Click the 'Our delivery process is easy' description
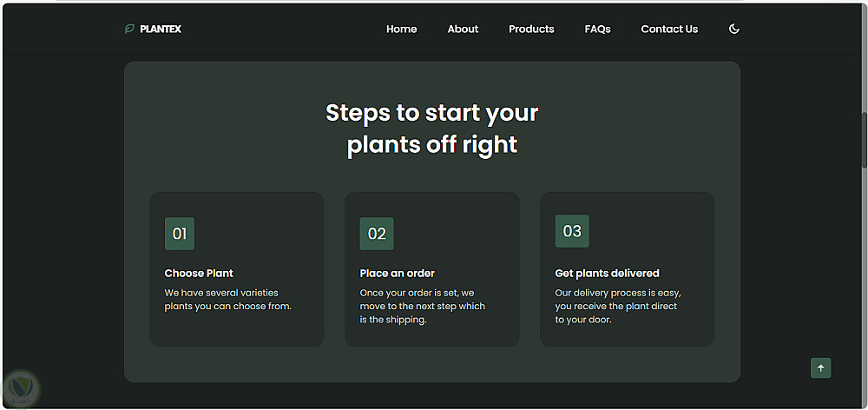The height and width of the screenshot is (410, 868). click(617, 306)
